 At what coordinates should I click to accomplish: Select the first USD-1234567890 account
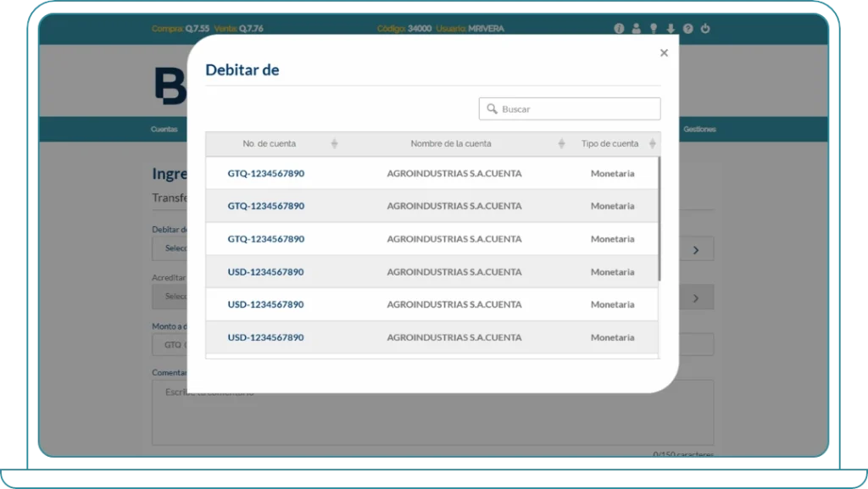tap(265, 272)
